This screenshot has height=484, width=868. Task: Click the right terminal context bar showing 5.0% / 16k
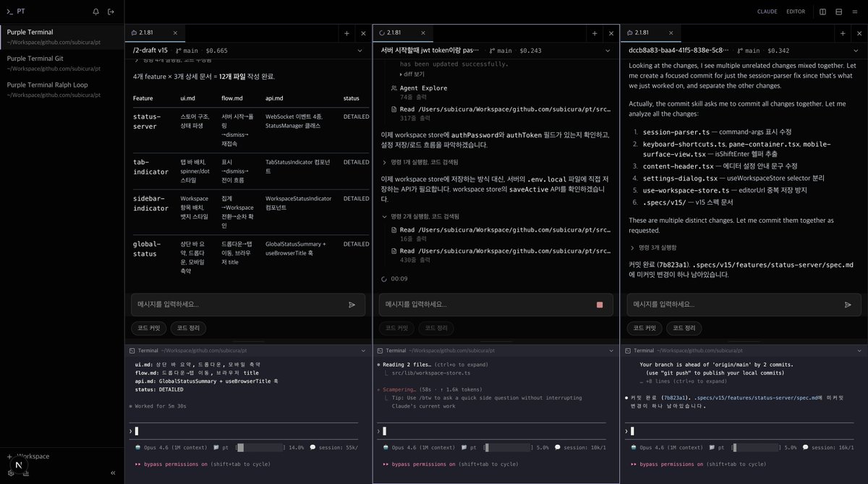coord(756,447)
